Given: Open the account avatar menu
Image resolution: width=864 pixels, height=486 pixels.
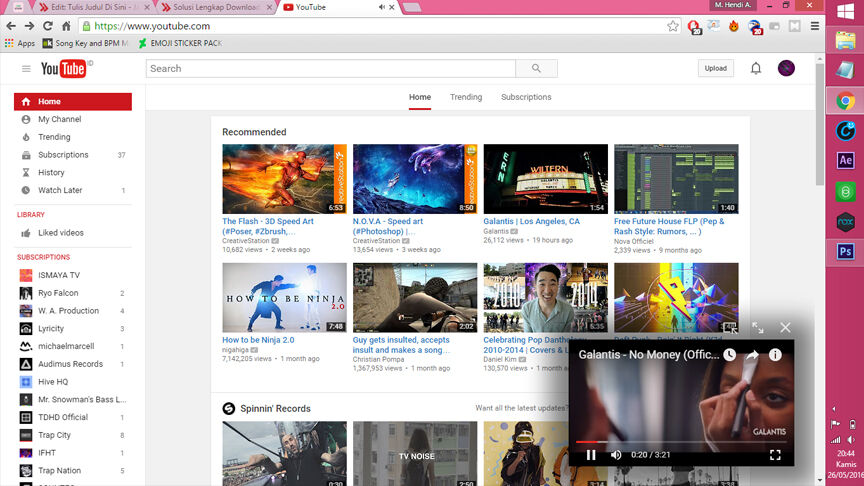Looking at the screenshot, I should tap(786, 68).
